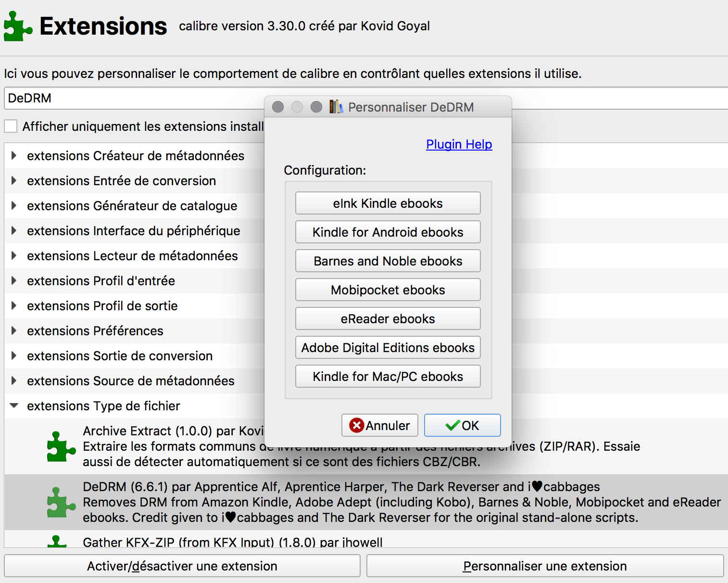Select 'extensions Interface du périphérique' row

point(135,230)
